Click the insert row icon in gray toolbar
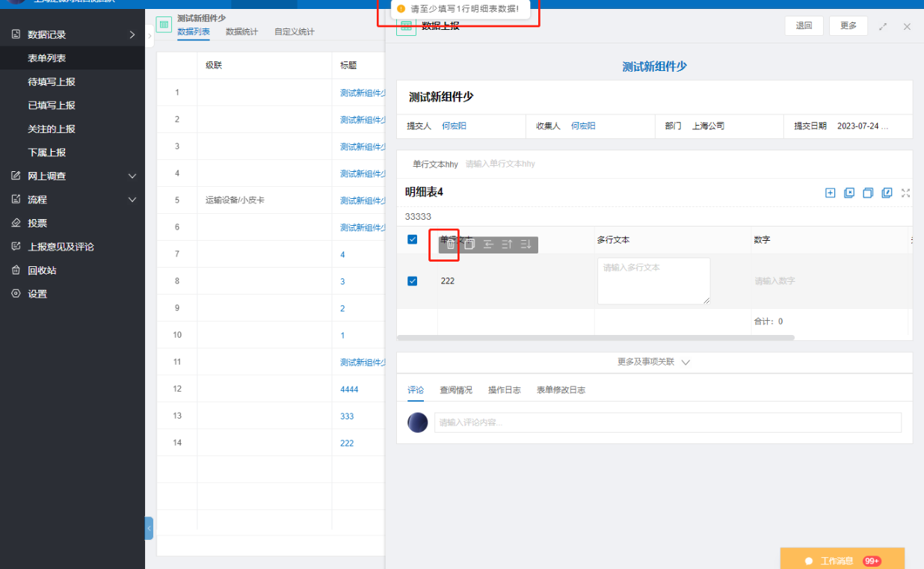This screenshot has height=569, width=924. click(x=488, y=244)
